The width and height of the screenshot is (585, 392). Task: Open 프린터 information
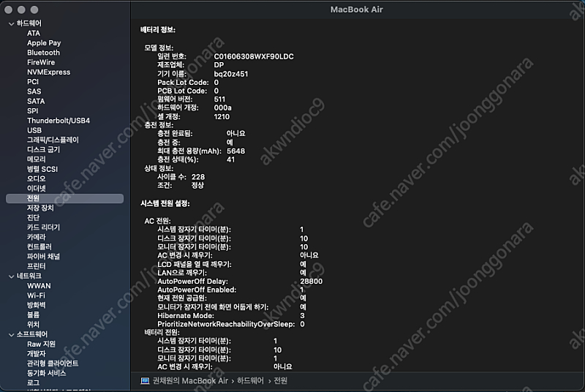tap(36, 266)
